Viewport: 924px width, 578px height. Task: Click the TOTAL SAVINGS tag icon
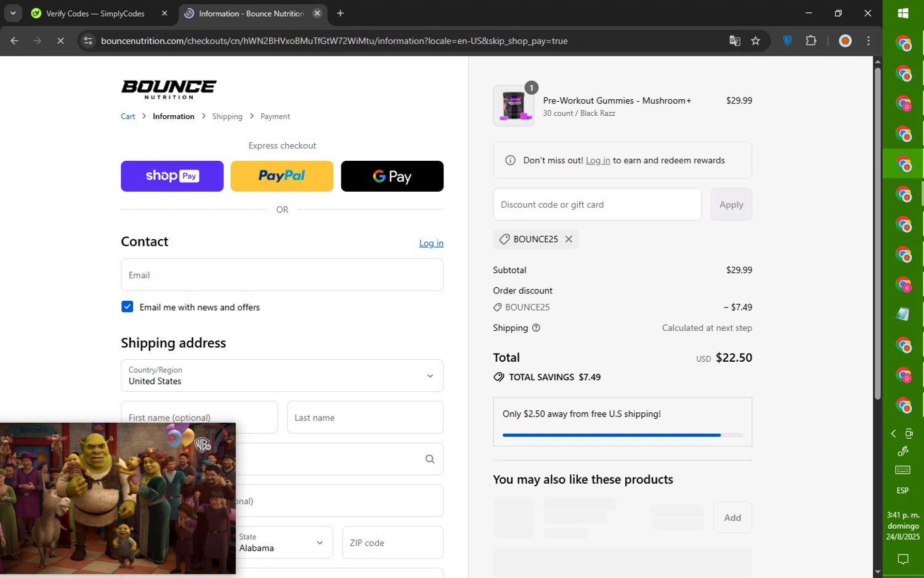click(499, 377)
